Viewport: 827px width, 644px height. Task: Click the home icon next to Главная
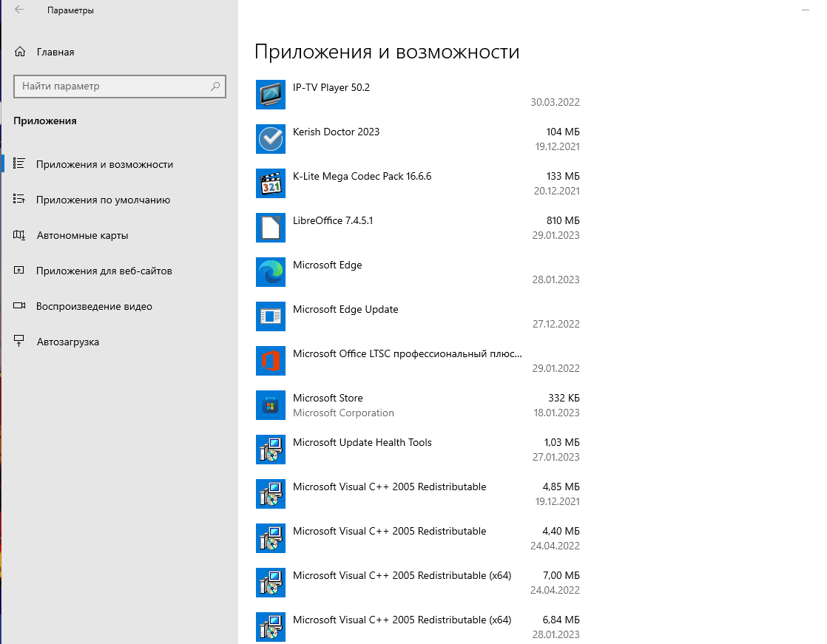point(20,52)
